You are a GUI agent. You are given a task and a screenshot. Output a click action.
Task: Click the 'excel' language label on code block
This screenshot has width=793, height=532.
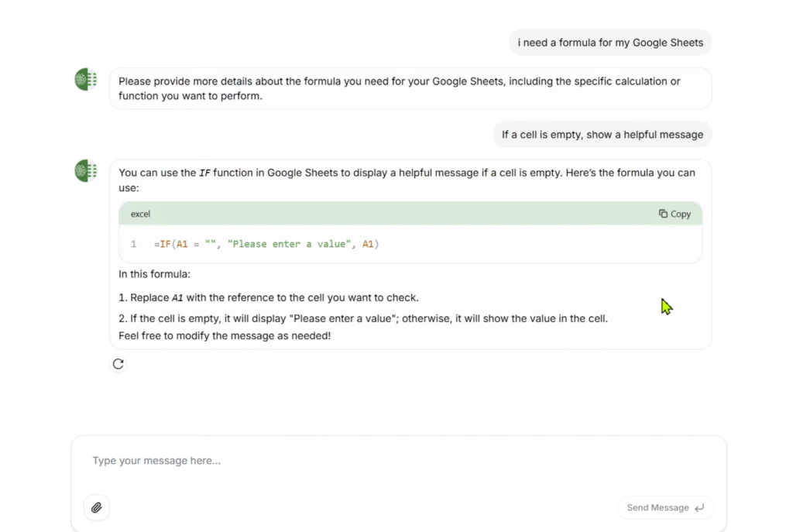tap(140, 214)
